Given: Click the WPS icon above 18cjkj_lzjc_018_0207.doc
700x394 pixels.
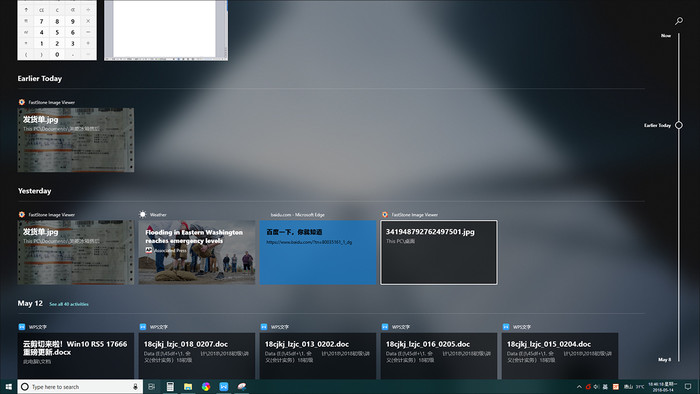Looking at the screenshot, I should coord(143,327).
